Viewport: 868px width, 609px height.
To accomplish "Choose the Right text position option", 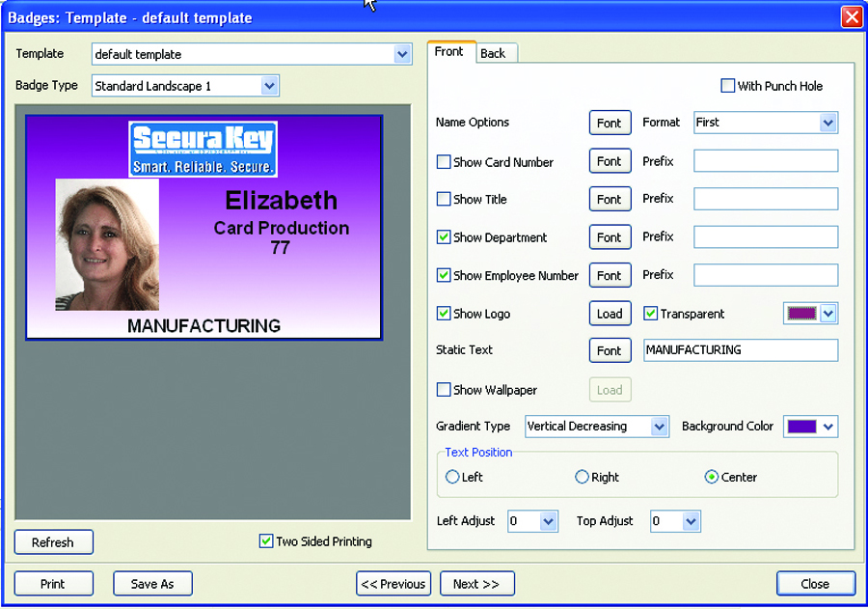I will click(582, 477).
